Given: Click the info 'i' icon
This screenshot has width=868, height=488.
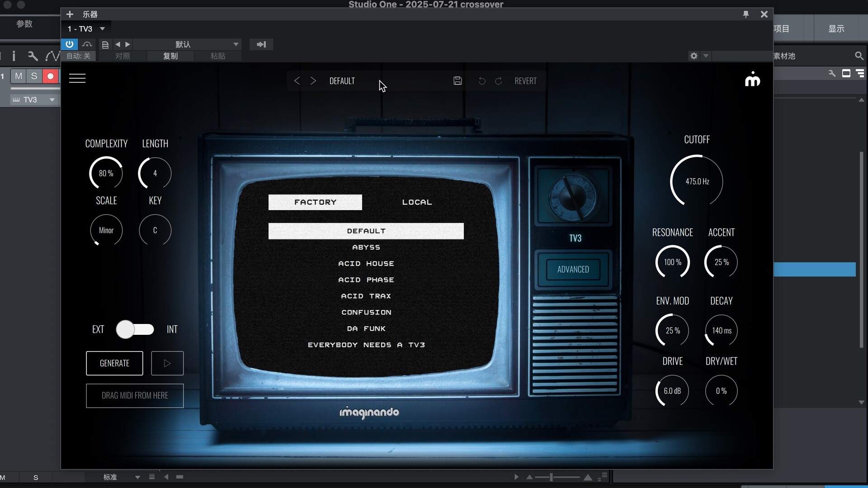Looking at the screenshot, I should point(14,56).
